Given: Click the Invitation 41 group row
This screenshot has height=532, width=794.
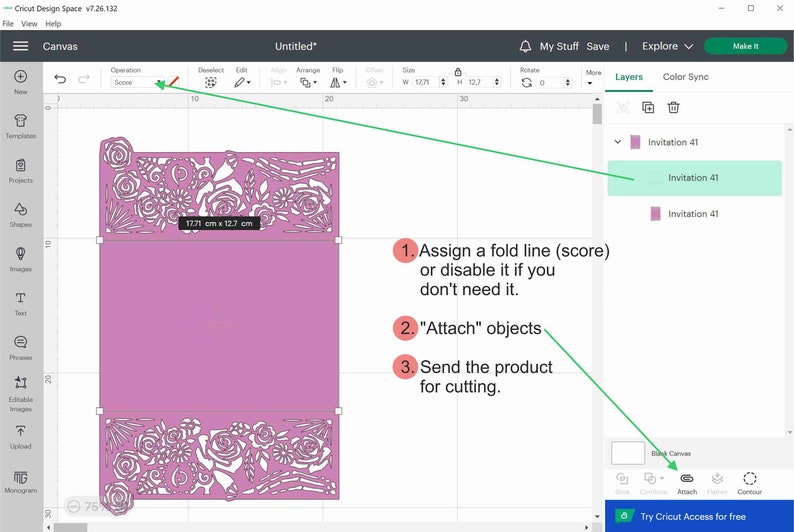Looking at the screenshot, I should tap(694, 142).
